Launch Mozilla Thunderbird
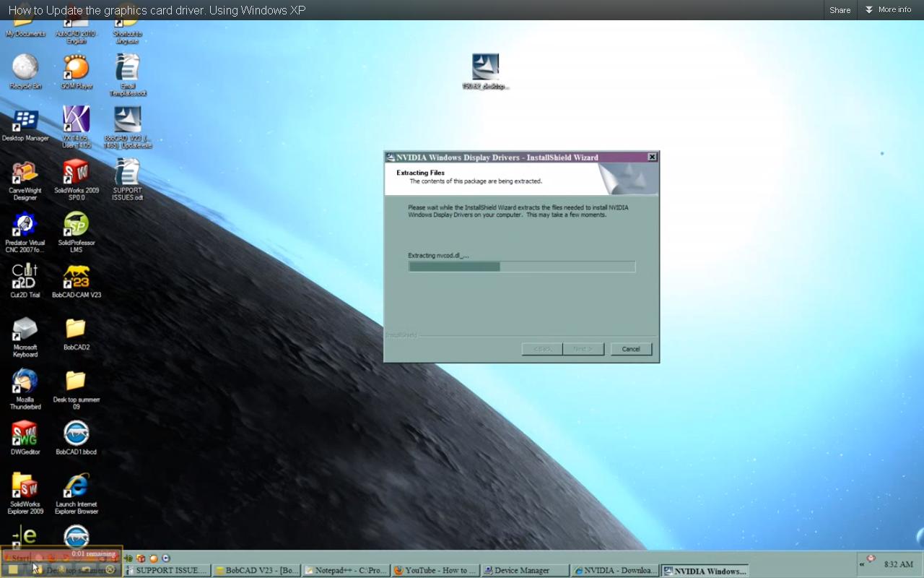Viewport: 924px width, 578px height. pos(25,389)
